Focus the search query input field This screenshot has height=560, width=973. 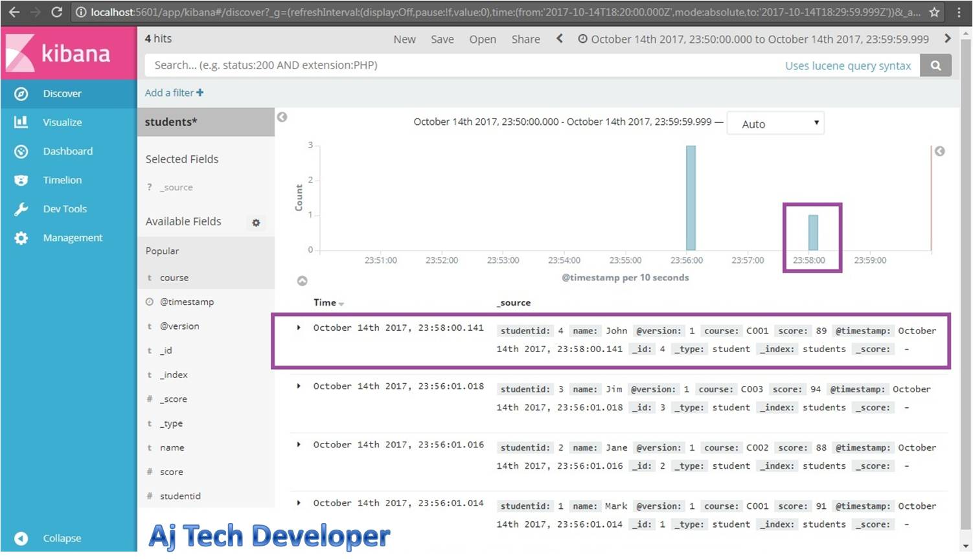453,65
